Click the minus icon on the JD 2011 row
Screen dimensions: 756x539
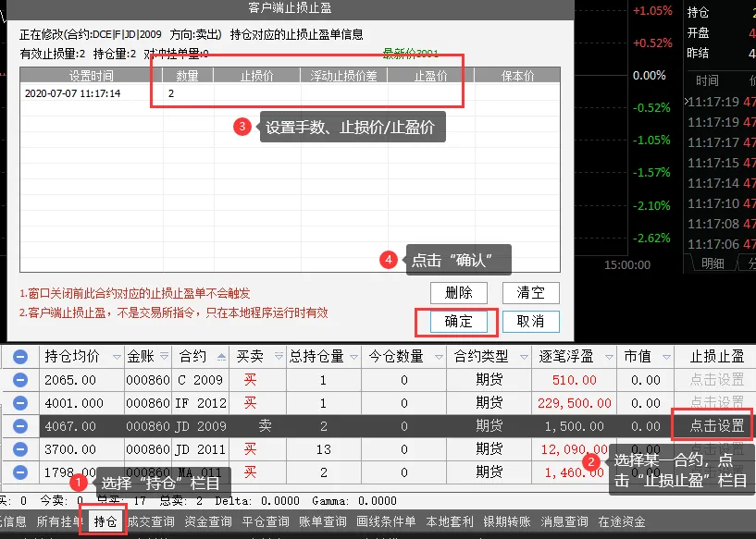coord(19,449)
